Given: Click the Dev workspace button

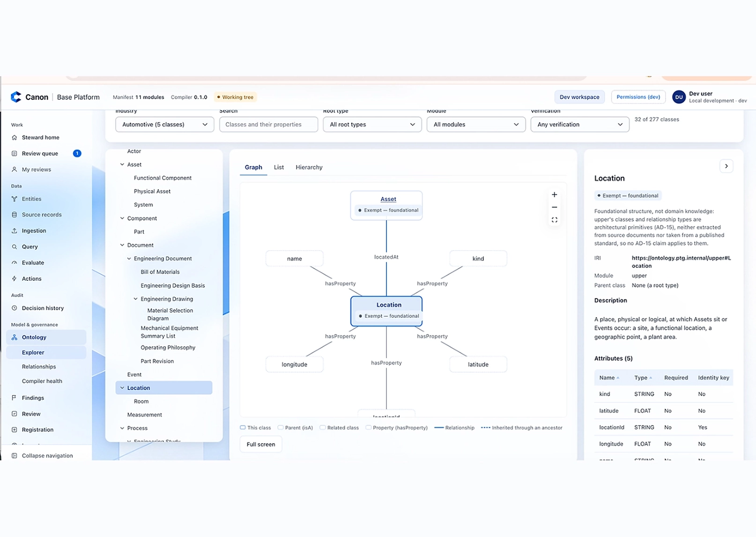Looking at the screenshot, I should 579,97.
